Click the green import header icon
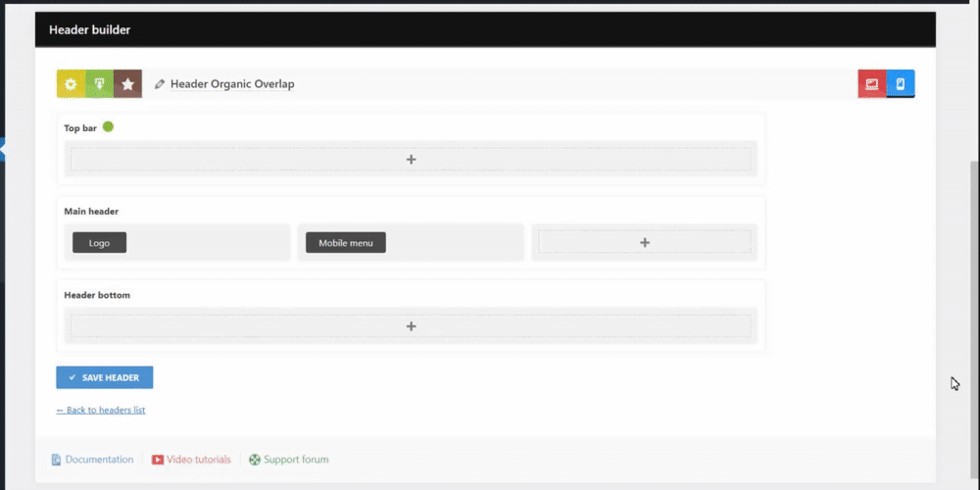Image resolution: width=980 pixels, height=490 pixels. 99,83
